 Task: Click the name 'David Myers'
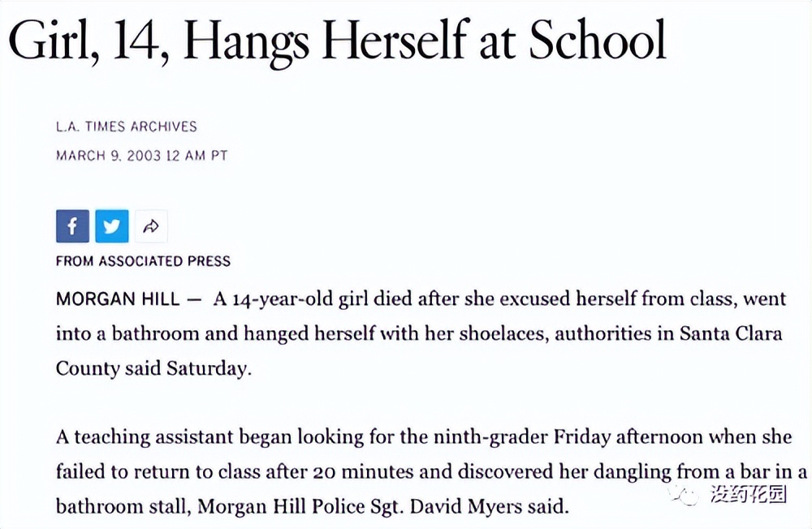point(453,507)
